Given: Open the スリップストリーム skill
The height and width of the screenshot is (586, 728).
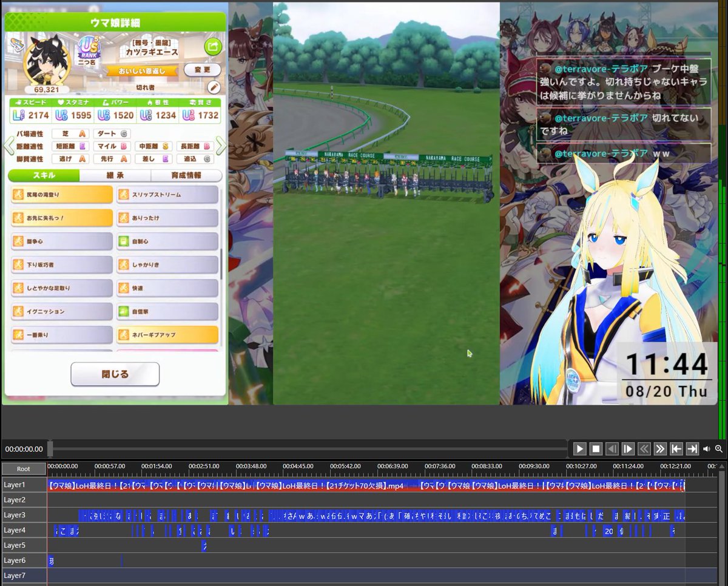Looking at the screenshot, I should (x=167, y=195).
